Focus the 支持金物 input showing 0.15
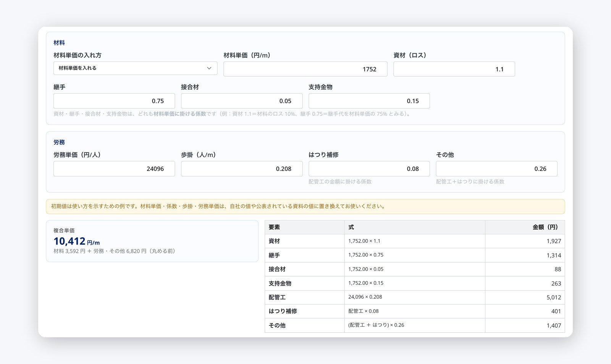This screenshot has width=611, height=364. [x=369, y=101]
